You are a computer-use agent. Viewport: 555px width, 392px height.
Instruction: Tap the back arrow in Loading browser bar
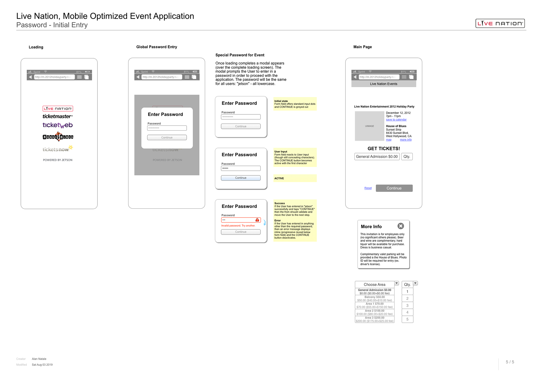click(x=30, y=77)
